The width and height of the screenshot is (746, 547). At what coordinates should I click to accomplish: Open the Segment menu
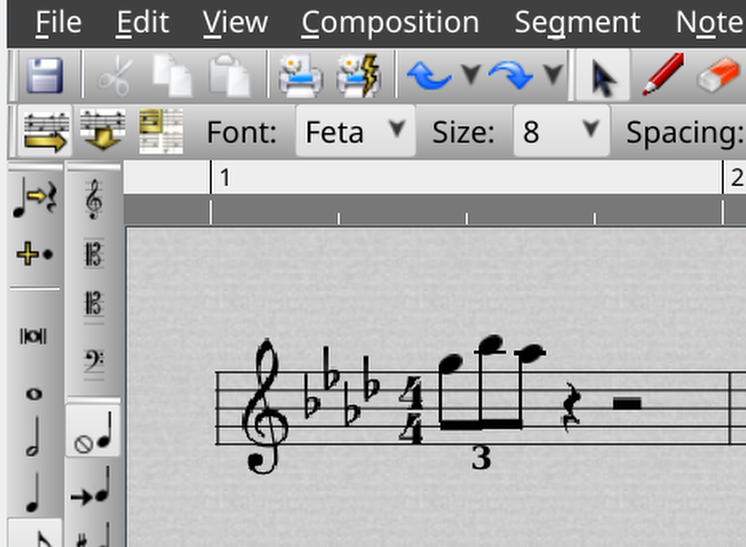[577, 22]
